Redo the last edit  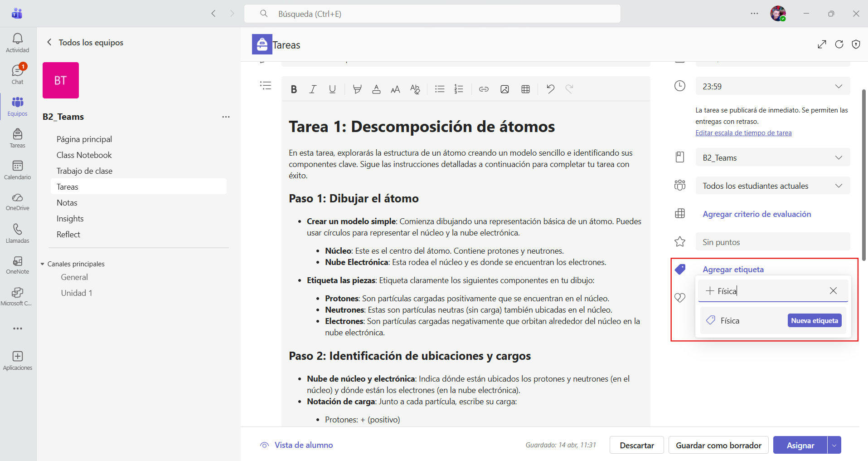pyautogui.click(x=569, y=89)
